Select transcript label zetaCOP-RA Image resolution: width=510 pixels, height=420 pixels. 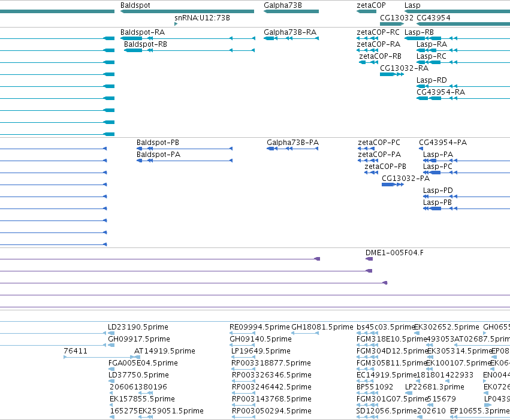(x=378, y=44)
